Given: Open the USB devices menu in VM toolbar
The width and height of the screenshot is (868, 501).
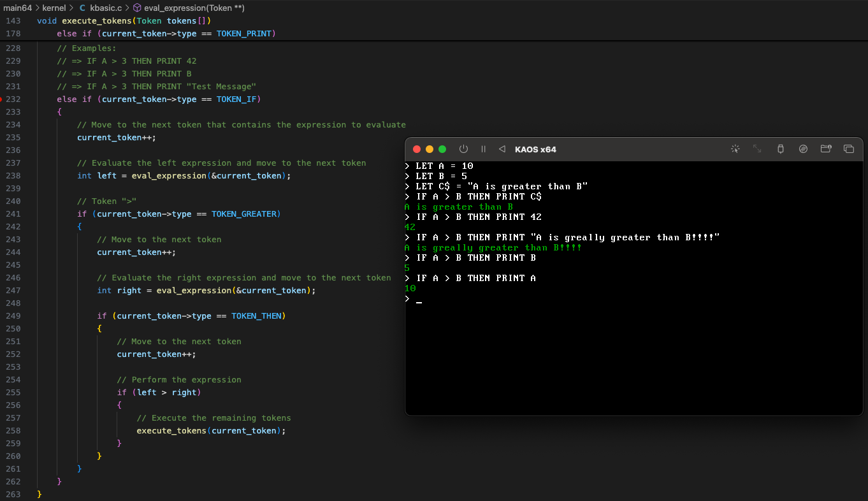Looking at the screenshot, I should pos(780,149).
